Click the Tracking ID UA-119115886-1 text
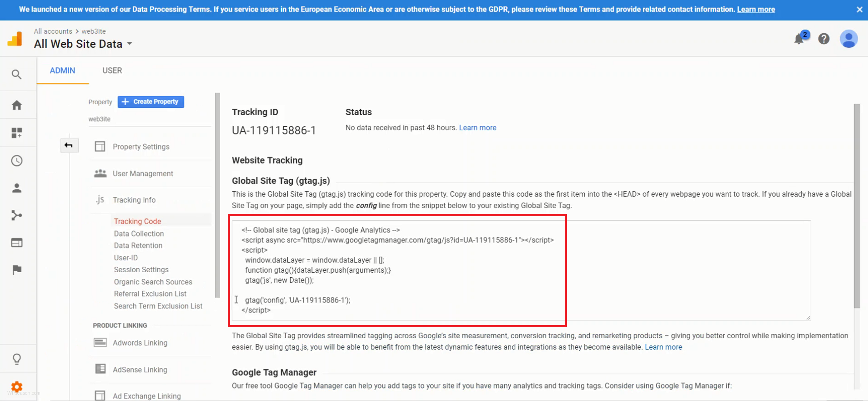Viewport: 868px width, 401px height. coord(274,130)
